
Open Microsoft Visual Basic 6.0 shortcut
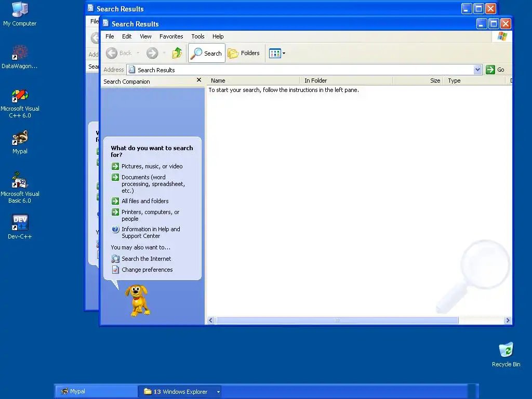(x=20, y=188)
